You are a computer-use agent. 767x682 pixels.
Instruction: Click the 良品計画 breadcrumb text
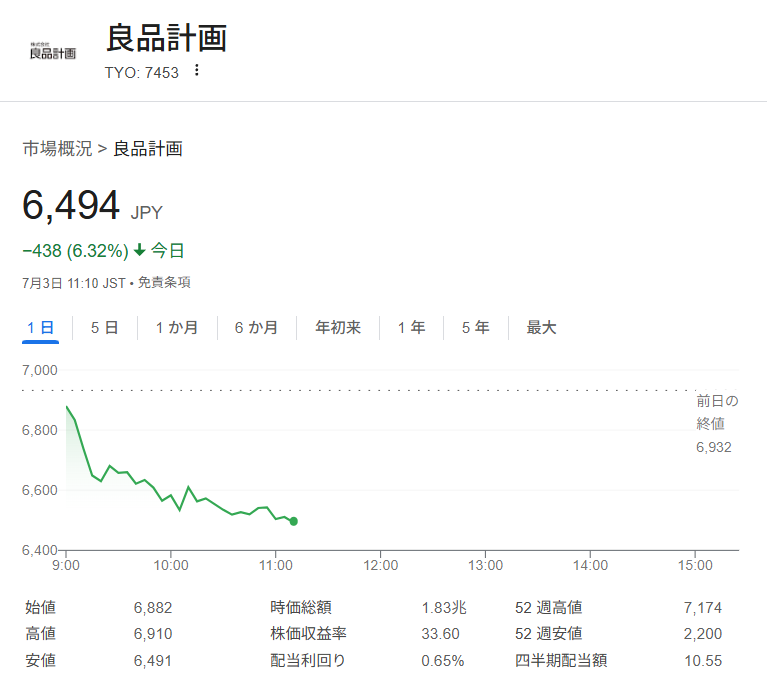tap(148, 149)
